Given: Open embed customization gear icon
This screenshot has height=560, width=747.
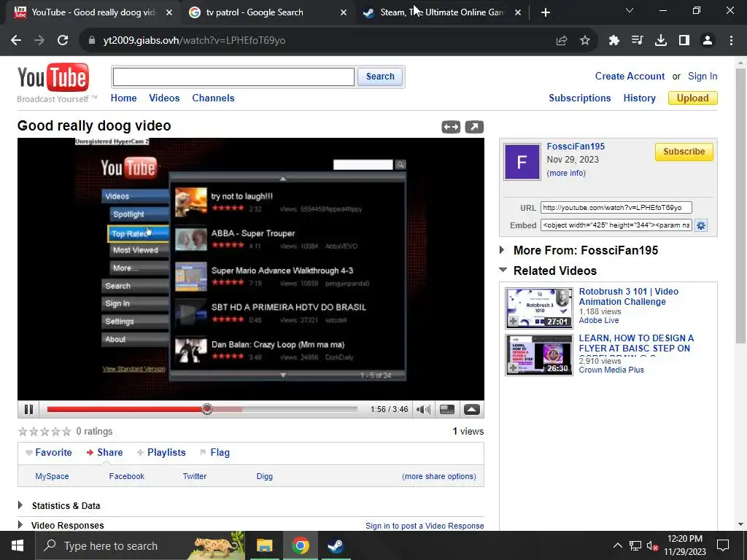Looking at the screenshot, I should (701, 225).
